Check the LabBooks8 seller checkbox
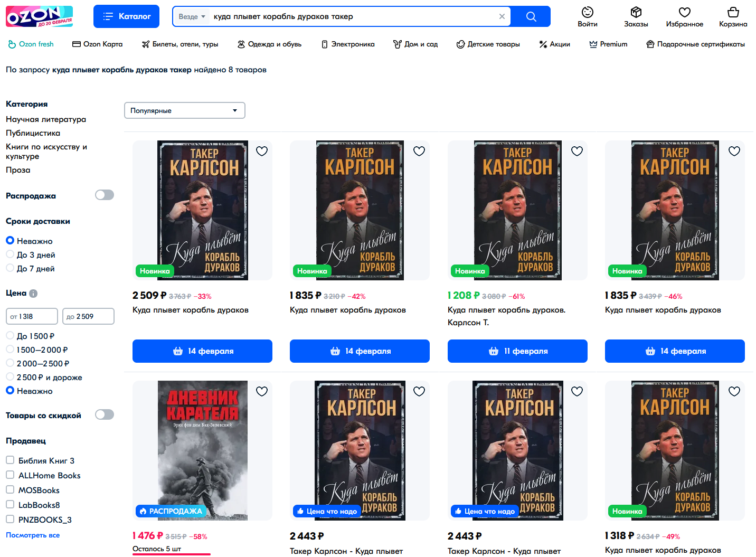 10,504
